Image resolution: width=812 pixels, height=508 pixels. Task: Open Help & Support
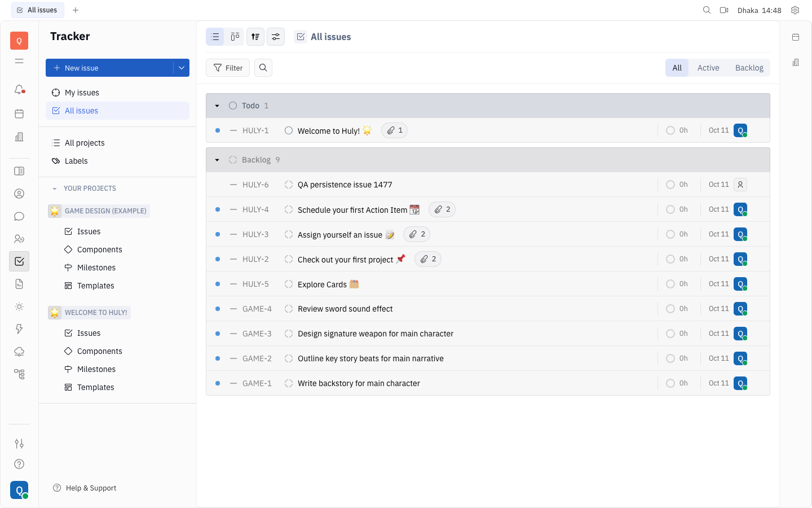pyautogui.click(x=85, y=488)
